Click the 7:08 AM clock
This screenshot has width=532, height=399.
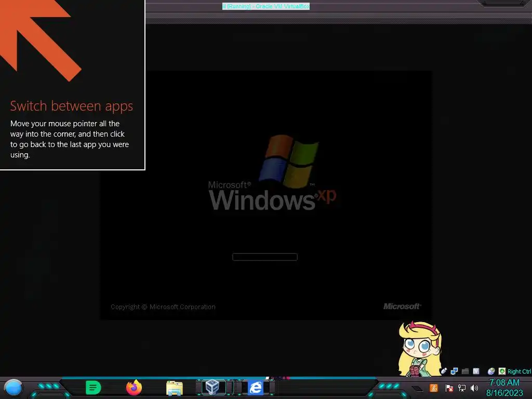[504, 382]
